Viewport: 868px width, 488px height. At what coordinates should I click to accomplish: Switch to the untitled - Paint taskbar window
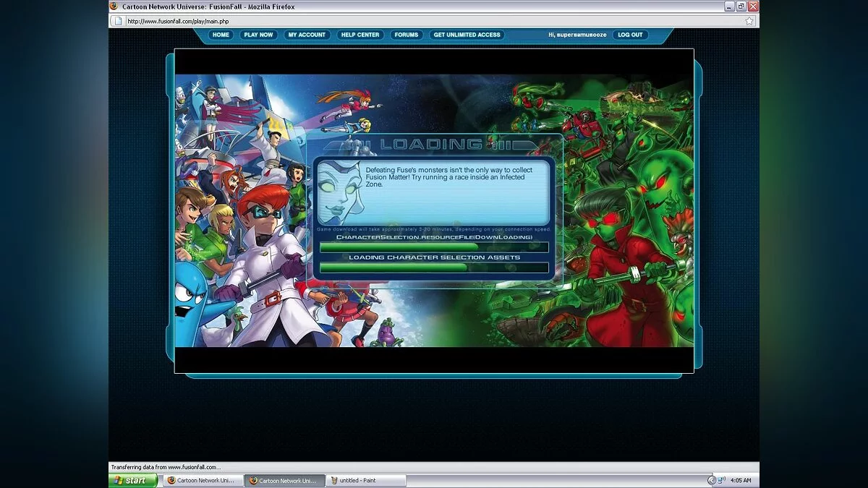point(366,480)
